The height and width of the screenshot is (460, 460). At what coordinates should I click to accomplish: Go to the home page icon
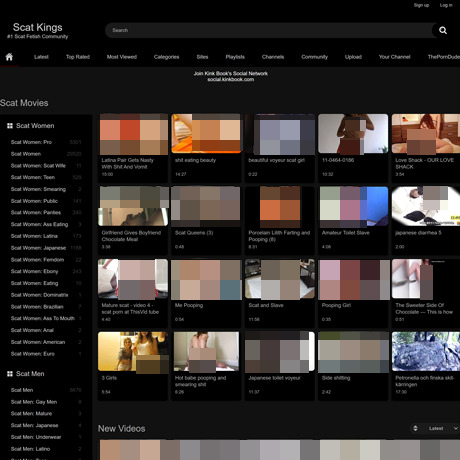click(9, 57)
